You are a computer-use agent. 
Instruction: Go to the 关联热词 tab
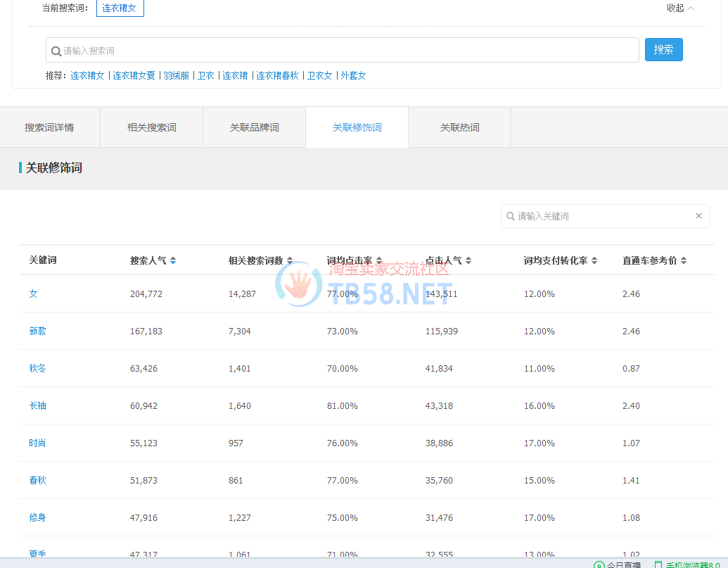(460, 127)
